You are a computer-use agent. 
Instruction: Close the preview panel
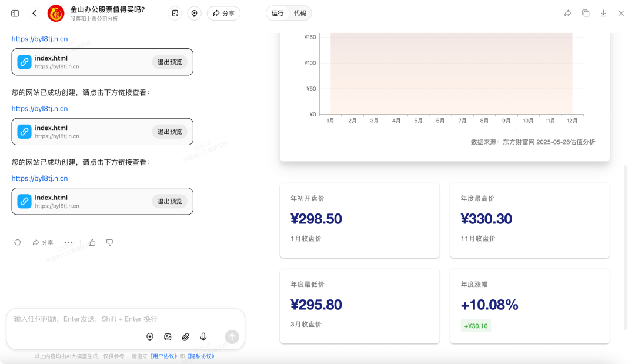point(621,14)
